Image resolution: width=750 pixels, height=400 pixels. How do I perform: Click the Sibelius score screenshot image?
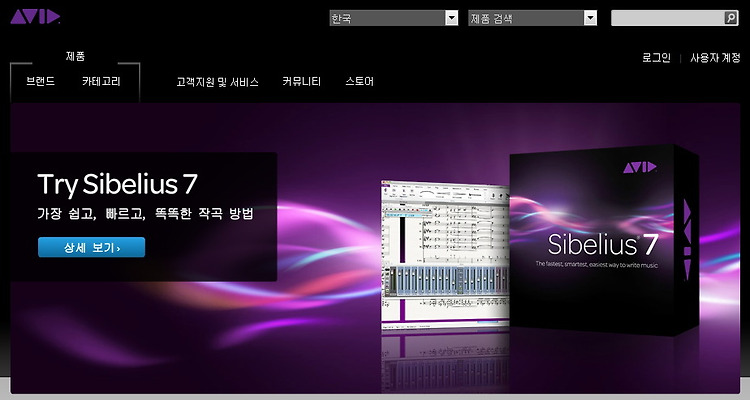pyautogui.click(x=445, y=254)
